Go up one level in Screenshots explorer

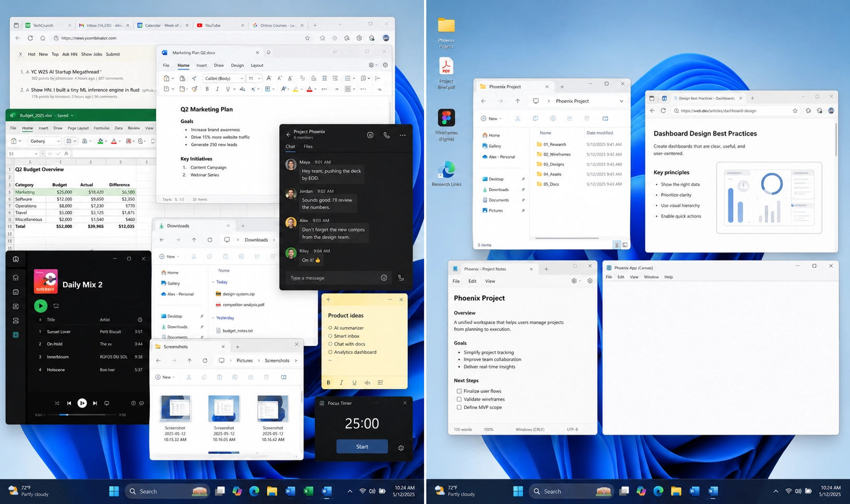190,361
